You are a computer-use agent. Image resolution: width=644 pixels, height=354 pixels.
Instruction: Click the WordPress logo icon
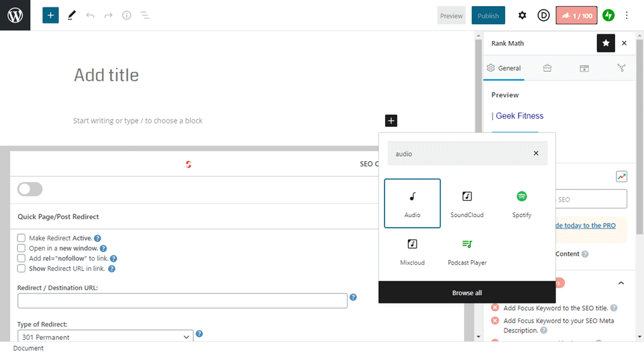click(15, 15)
